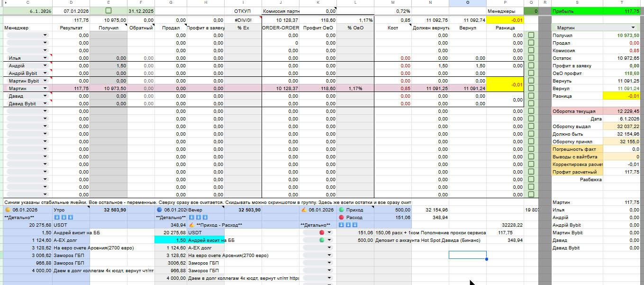Select column C header
The width and height of the screenshot is (644, 285).
point(27,3)
